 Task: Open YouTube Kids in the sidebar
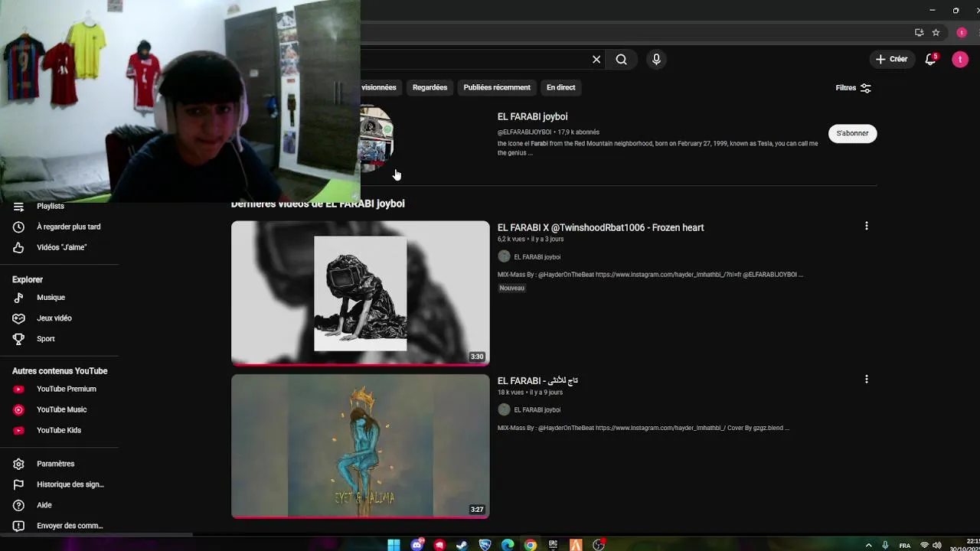coord(60,430)
